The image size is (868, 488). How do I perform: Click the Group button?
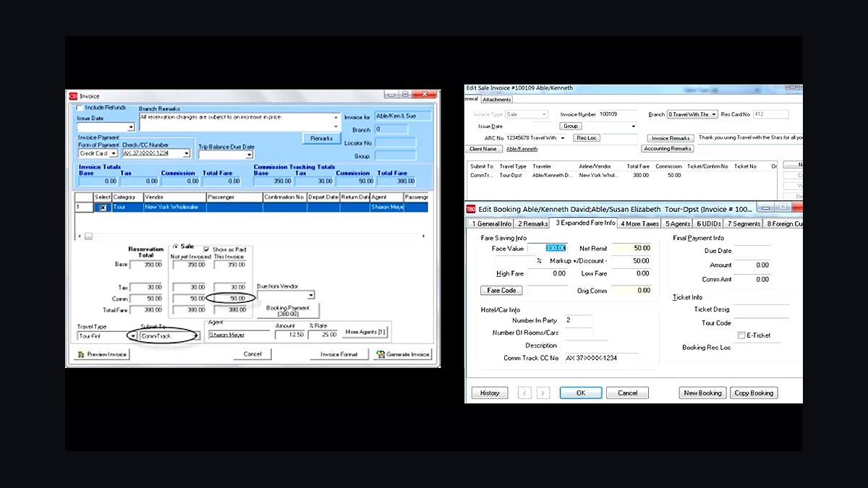(x=571, y=127)
